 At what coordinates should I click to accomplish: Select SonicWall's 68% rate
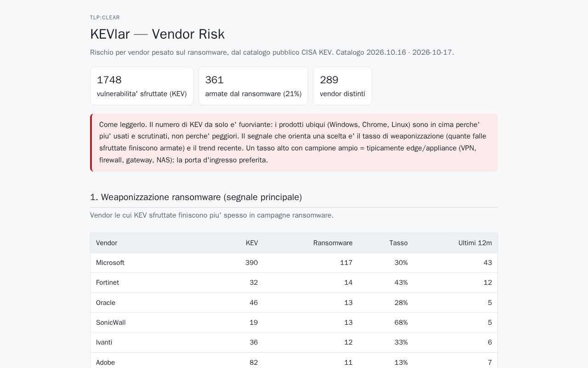tap(401, 322)
